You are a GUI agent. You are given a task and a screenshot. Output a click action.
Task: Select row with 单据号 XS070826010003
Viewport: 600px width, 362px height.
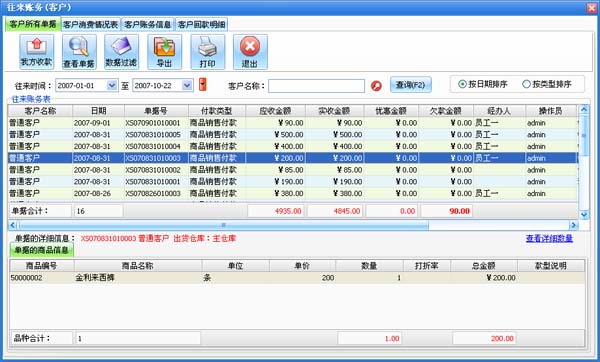[x=293, y=194]
